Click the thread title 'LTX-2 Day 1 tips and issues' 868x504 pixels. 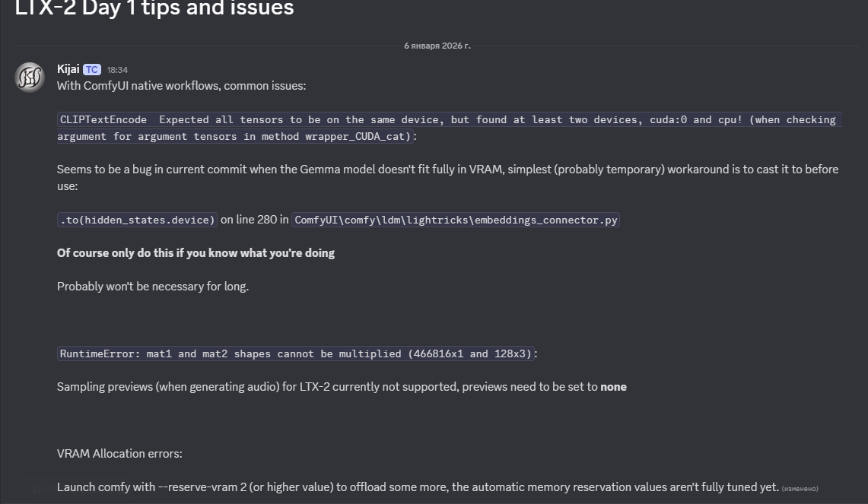154,9
